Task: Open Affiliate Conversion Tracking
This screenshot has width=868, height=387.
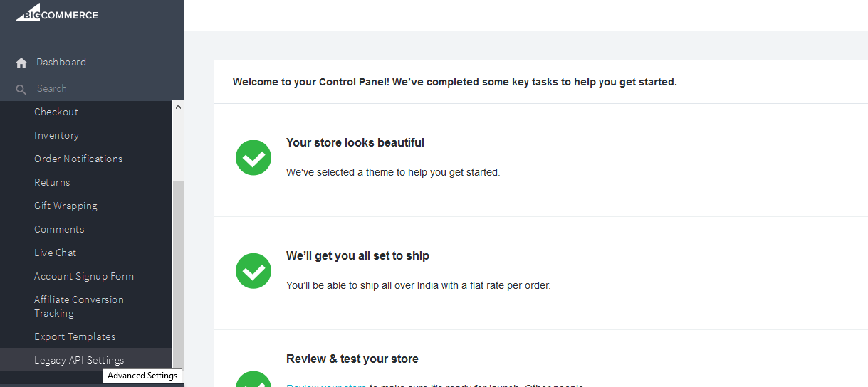Action: 79,307
